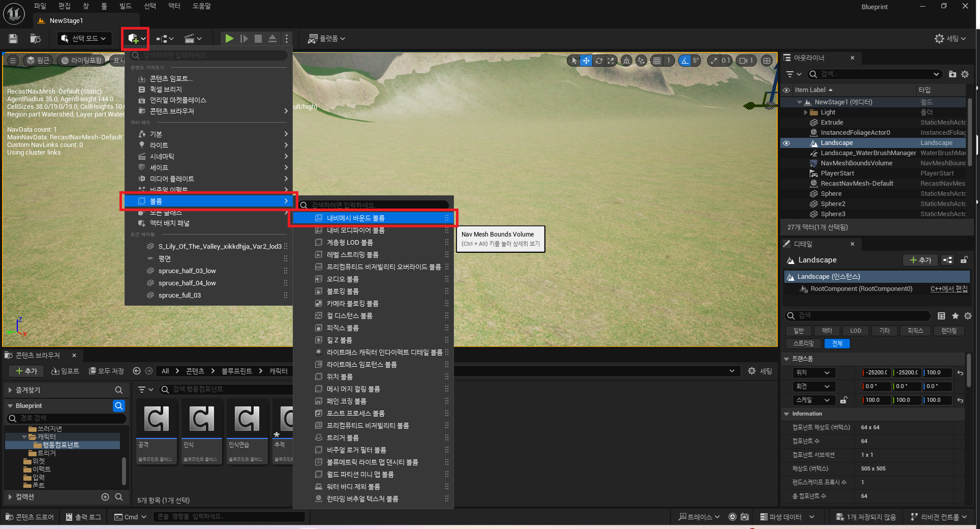The image size is (980, 529).
Task: Collapse the Transform (트랜스폼) section
Action: click(786, 359)
